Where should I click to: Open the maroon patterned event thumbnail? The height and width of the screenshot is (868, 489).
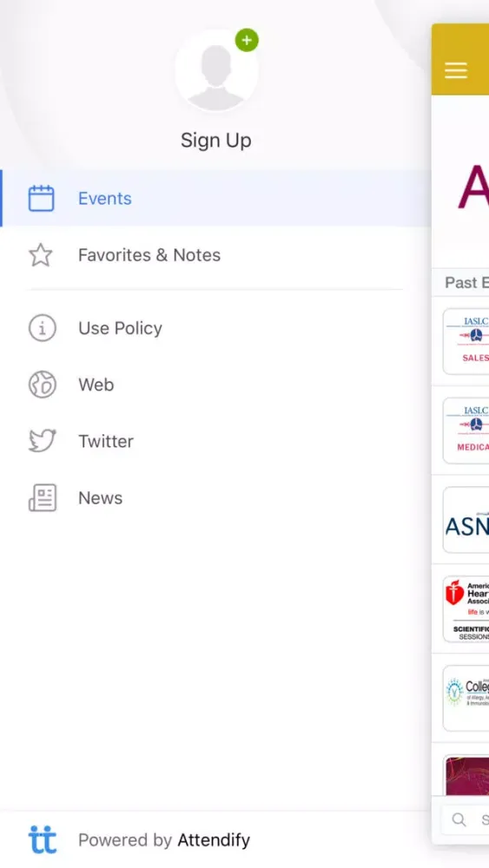point(466,775)
